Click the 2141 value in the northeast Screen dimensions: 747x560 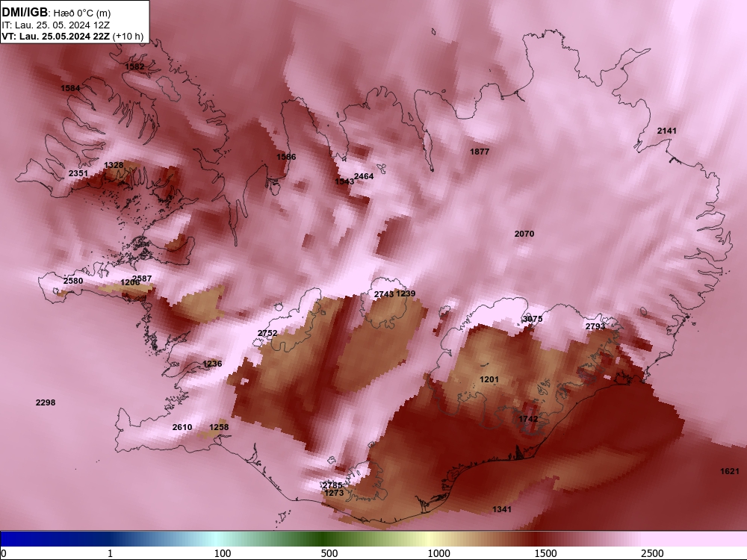[667, 131]
